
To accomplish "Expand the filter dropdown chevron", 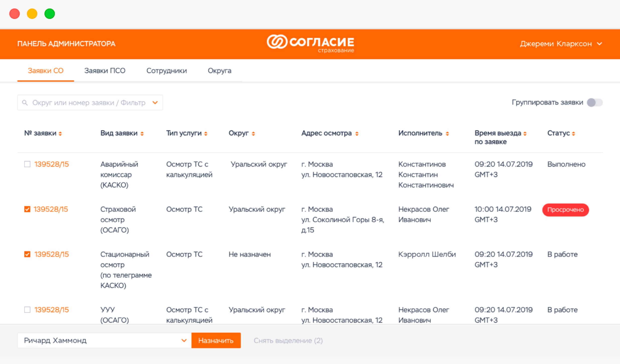I will [155, 103].
